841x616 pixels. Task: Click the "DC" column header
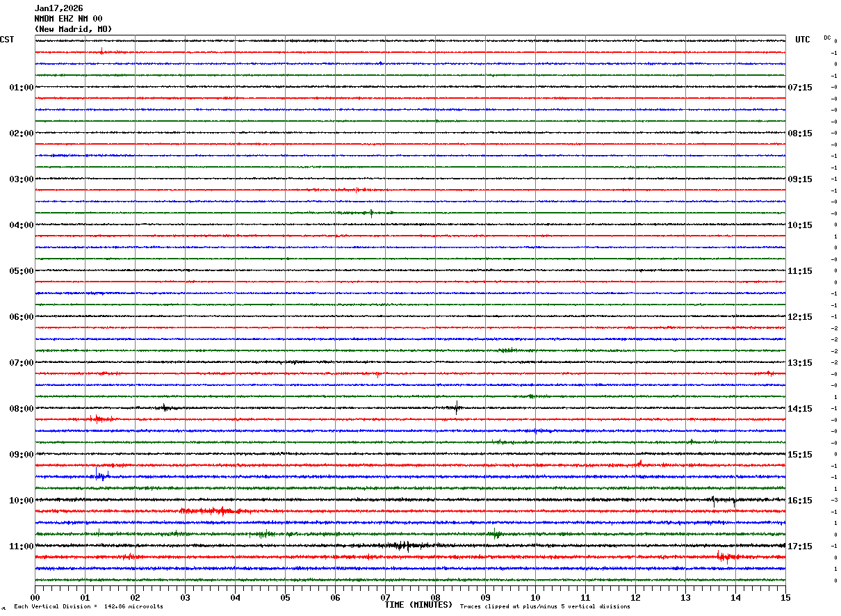(827, 38)
